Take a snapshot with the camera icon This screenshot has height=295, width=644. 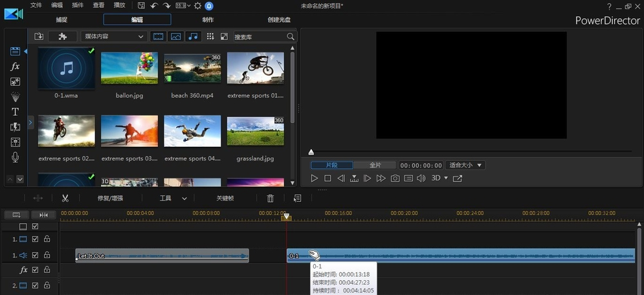pyautogui.click(x=395, y=178)
